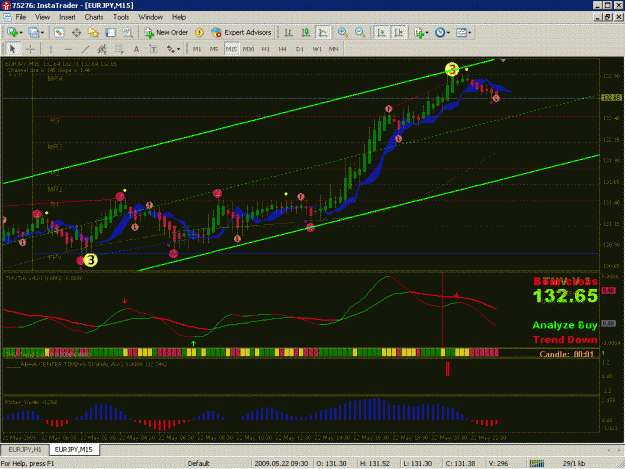The image size is (625, 469).
Task: Click the yellow 3 marker near FPV
Action: click(x=91, y=260)
